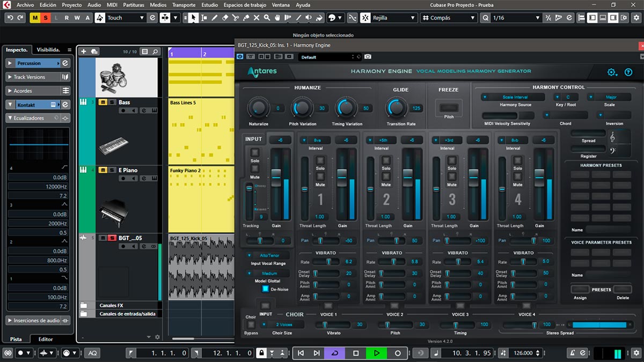Click the Assign presets button
This screenshot has height=362, width=644.
point(580,290)
